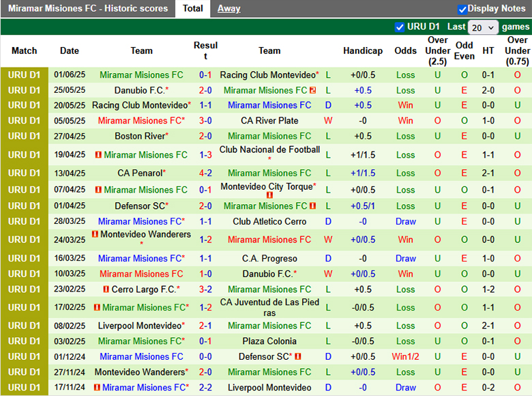
Task: Open the Away tab
Action: click(228, 8)
